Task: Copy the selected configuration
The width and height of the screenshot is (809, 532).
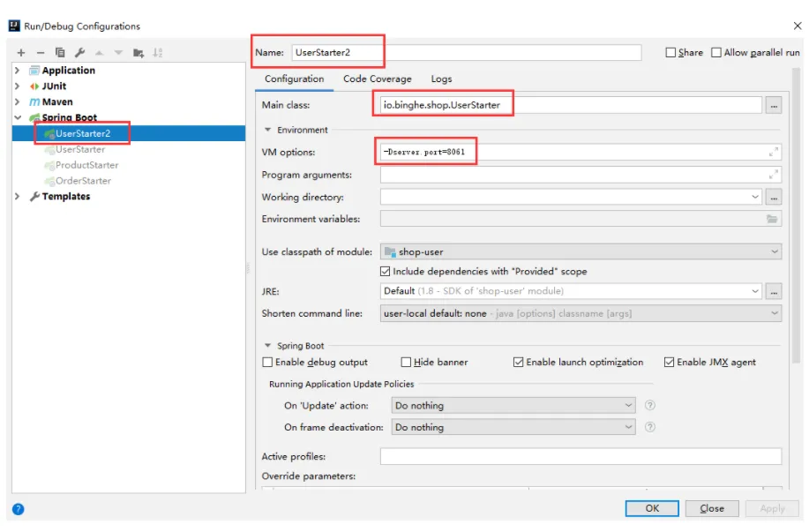Action: pyautogui.click(x=60, y=53)
